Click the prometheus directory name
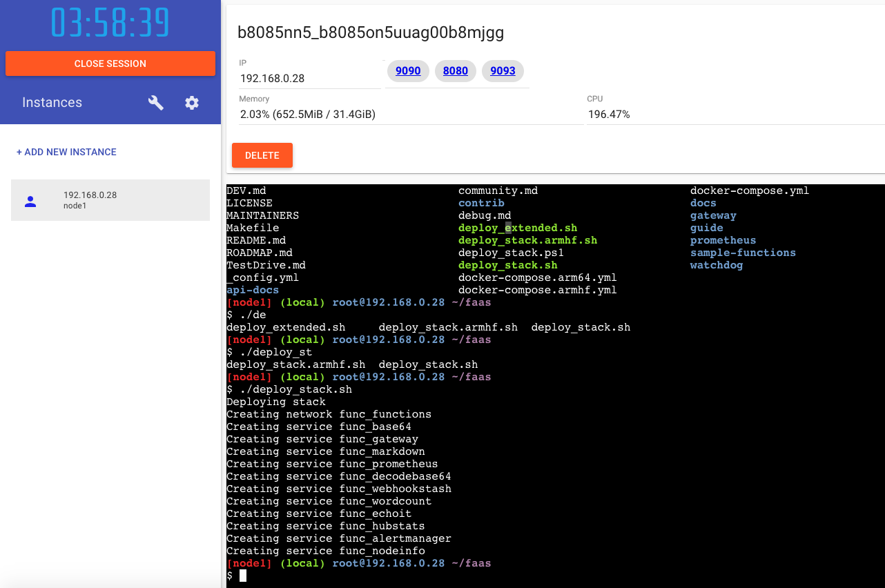 coord(723,240)
